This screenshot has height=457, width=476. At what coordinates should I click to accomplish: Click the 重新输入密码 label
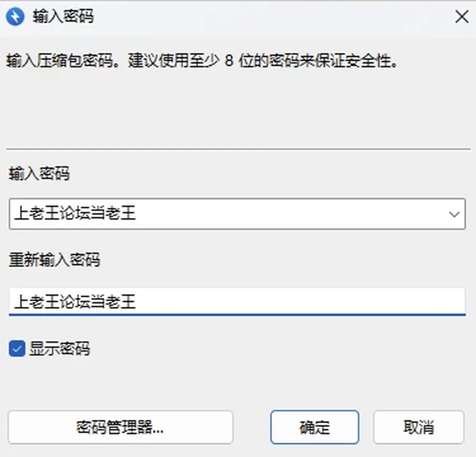pyautogui.click(x=55, y=260)
